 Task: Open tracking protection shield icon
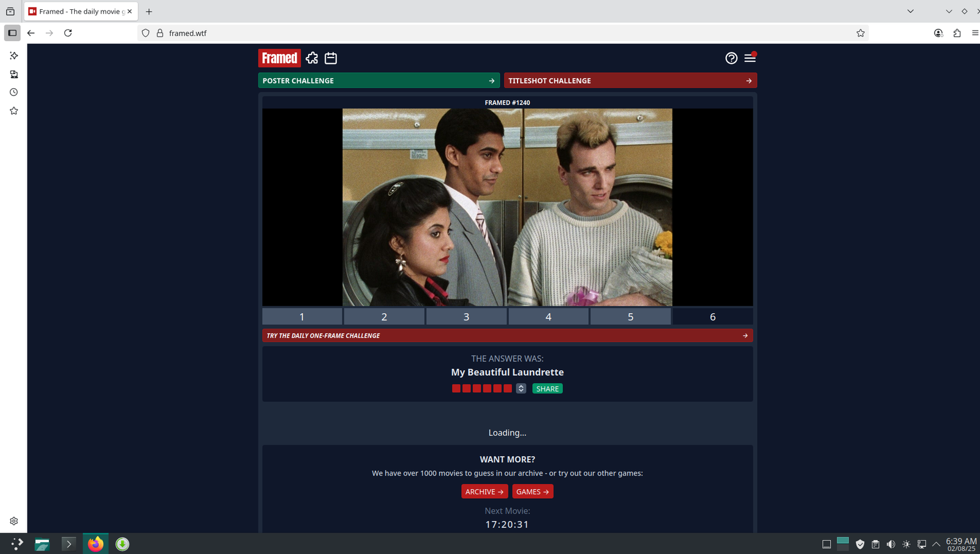coord(145,33)
